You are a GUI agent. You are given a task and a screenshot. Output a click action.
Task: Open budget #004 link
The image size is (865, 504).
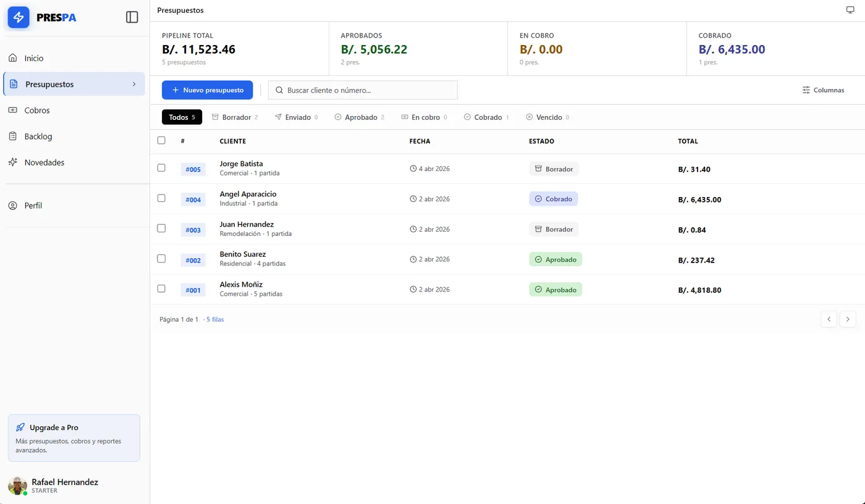(x=193, y=199)
